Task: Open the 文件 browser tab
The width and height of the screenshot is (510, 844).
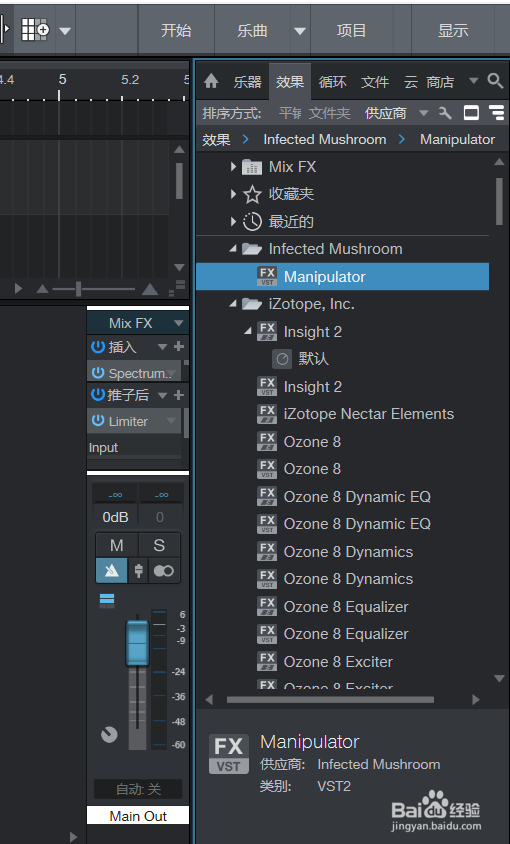Action: click(375, 82)
